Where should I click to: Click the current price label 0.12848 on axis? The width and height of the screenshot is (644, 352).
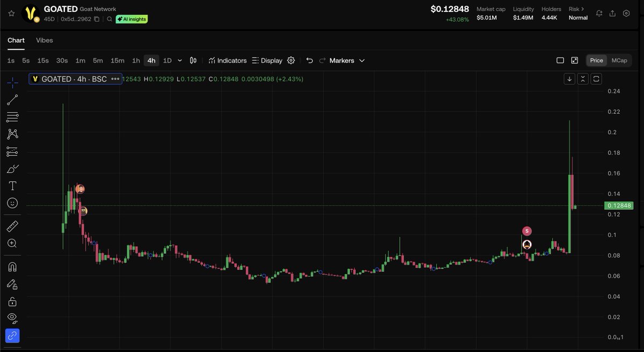tap(618, 206)
